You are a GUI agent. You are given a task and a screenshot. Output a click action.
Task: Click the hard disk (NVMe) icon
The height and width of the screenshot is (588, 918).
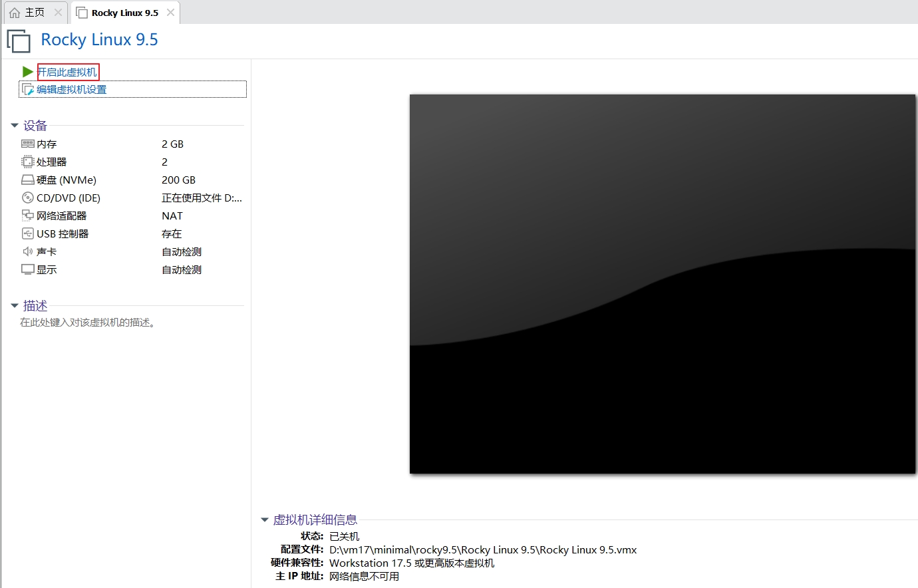[x=28, y=180]
